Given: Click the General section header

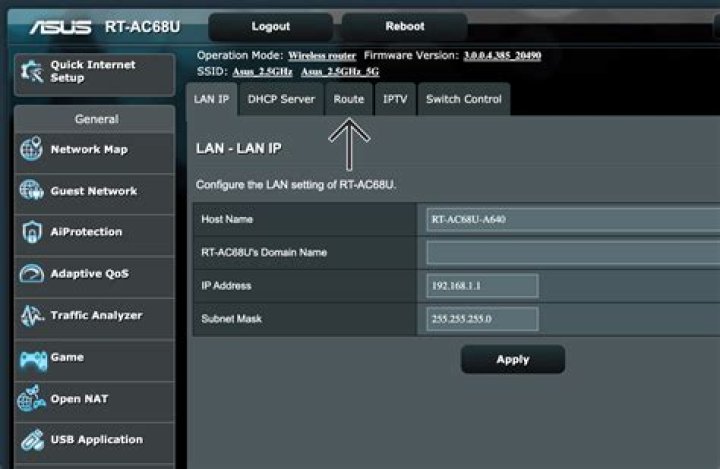Looking at the screenshot, I should coord(96,119).
